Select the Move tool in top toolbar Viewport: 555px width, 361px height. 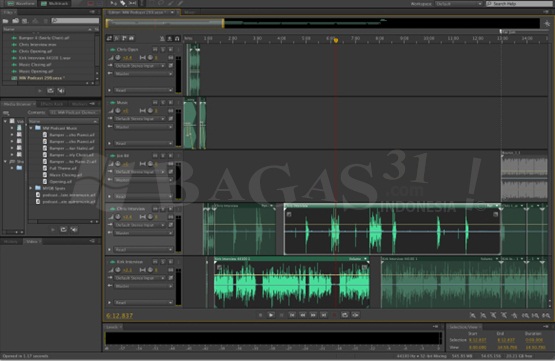(114, 3)
